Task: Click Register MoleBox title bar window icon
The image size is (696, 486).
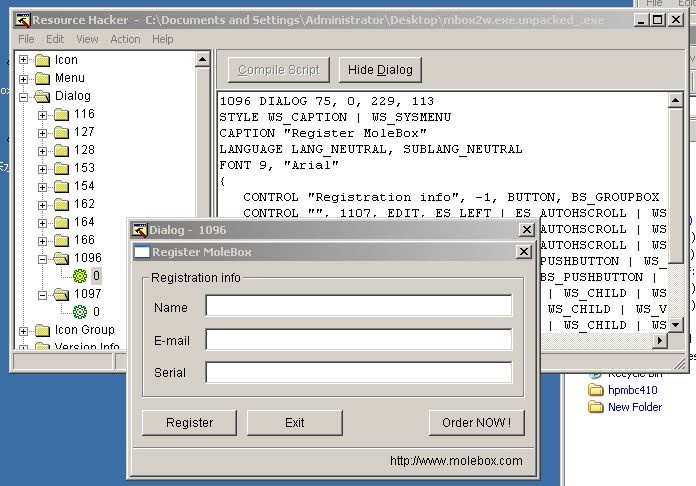Action: pos(142,252)
